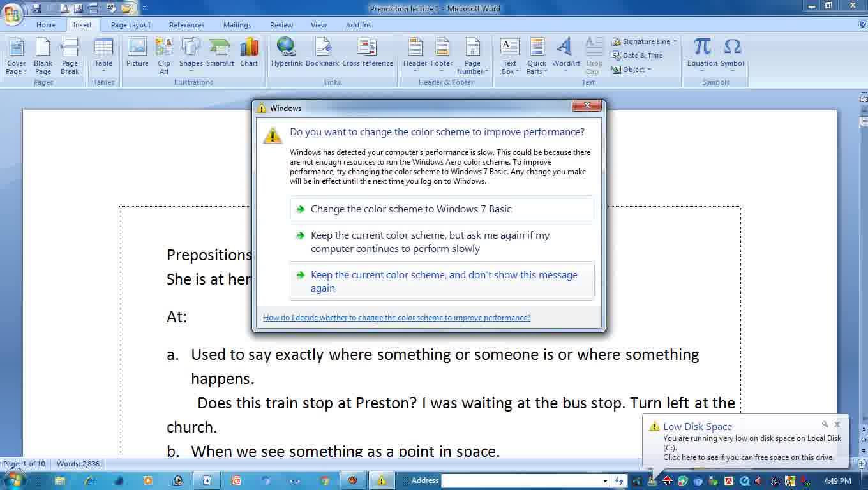This screenshot has height=490, width=868.
Task: Insert a Blank Page
Action: pos(43,56)
